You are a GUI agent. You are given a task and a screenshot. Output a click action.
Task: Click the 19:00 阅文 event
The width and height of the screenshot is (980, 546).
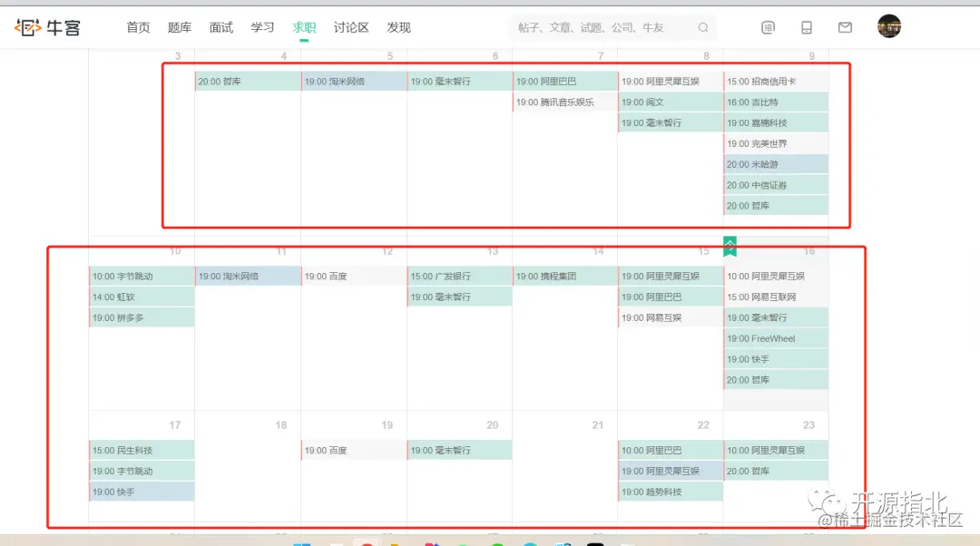pyautogui.click(x=671, y=102)
